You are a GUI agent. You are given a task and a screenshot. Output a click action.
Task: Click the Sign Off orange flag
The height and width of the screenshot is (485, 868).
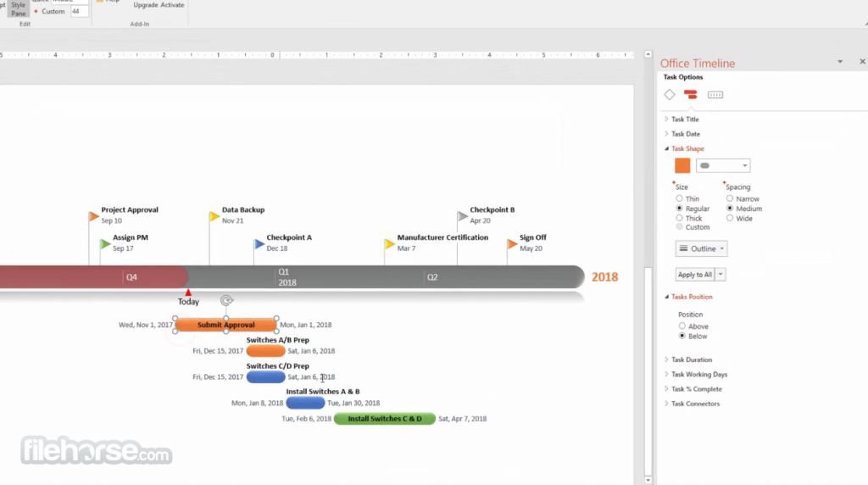tap(512, 244)
